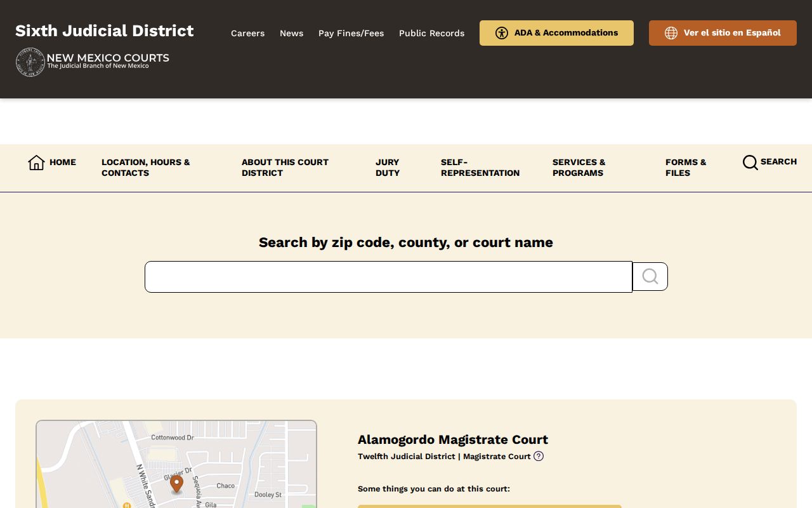
Task: Open Self-Representation menu
Action: coord(480,168)
